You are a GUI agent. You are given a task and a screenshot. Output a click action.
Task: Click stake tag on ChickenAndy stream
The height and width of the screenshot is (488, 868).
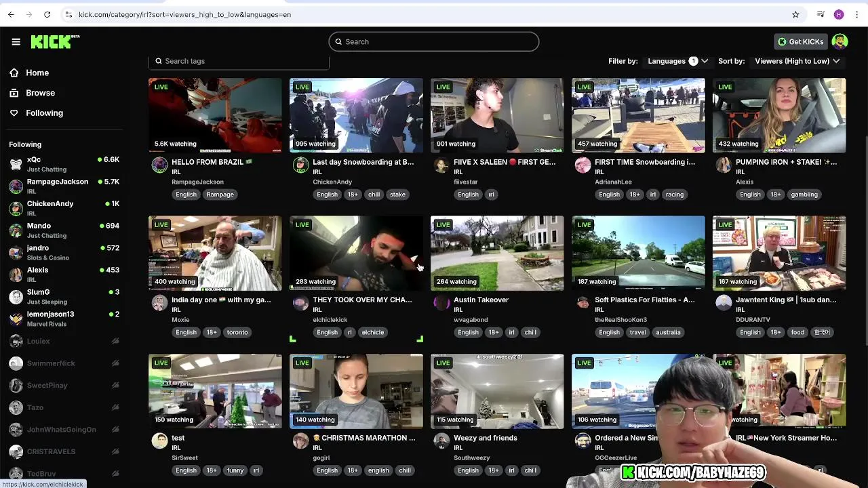397,195
